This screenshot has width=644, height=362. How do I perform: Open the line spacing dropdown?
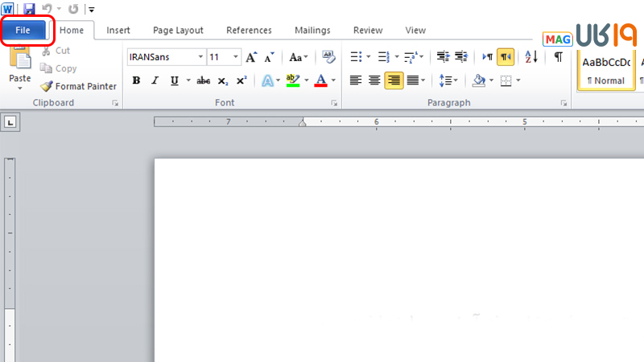pyautogui.click(x=448, y=80)
